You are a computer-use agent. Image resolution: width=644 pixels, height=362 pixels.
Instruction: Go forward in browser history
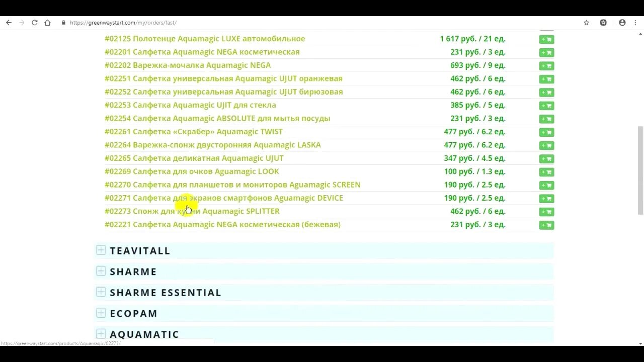[x=22, y=23]
